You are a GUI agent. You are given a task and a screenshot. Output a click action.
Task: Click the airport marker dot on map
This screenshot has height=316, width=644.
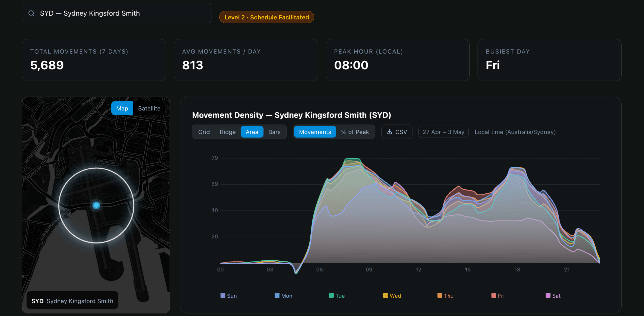[96, 205]
